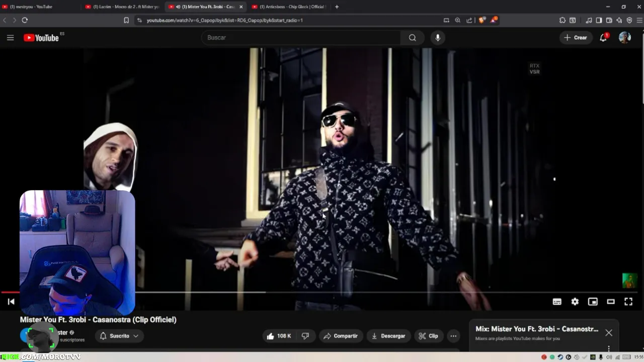Start voice search with the microphone
Image resolution: width=644 pixels, height=362 pixels.
tap(438, 38)
